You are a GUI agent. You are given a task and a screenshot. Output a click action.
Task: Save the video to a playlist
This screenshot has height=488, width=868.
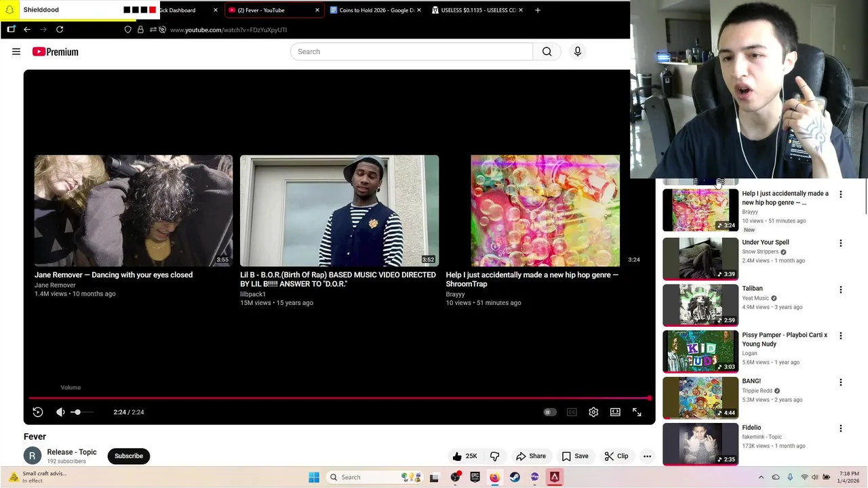[x=575, y=456]
